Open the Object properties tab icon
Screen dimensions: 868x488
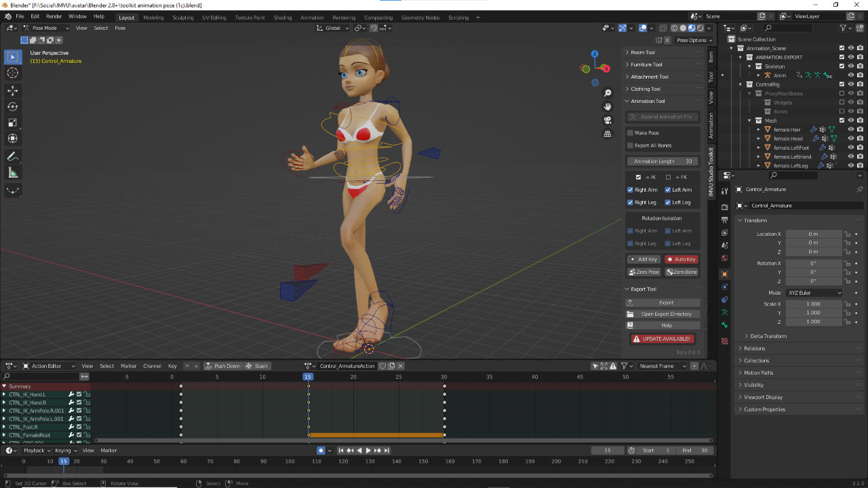point(724,274)
